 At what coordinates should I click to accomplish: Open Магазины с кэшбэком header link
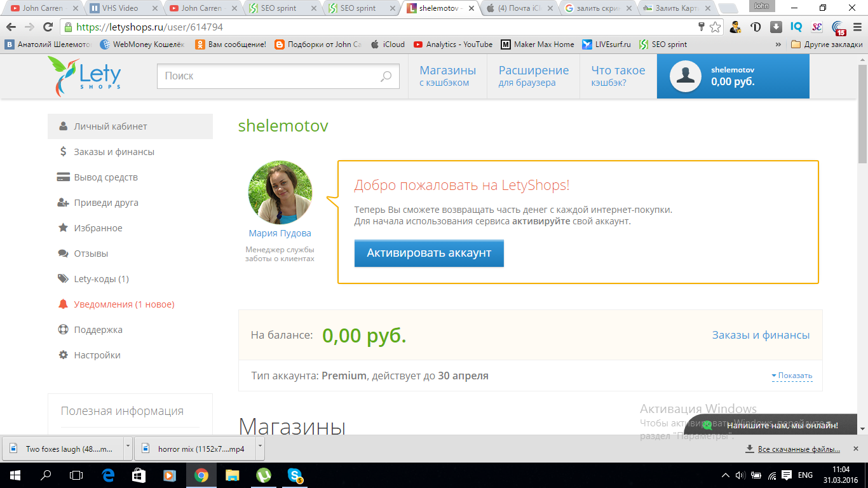coord(447,76)
